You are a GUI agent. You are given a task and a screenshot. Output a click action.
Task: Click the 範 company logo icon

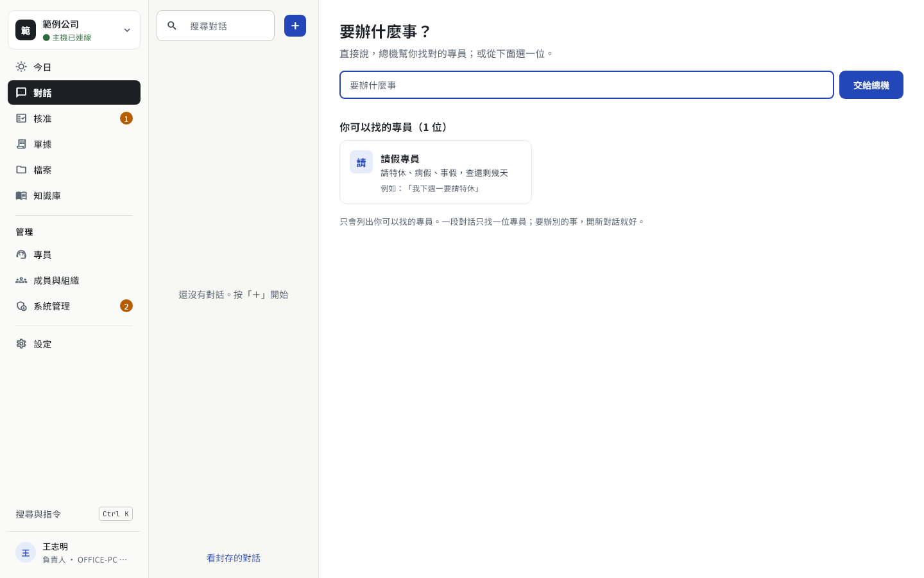click(x=26, y=30)
